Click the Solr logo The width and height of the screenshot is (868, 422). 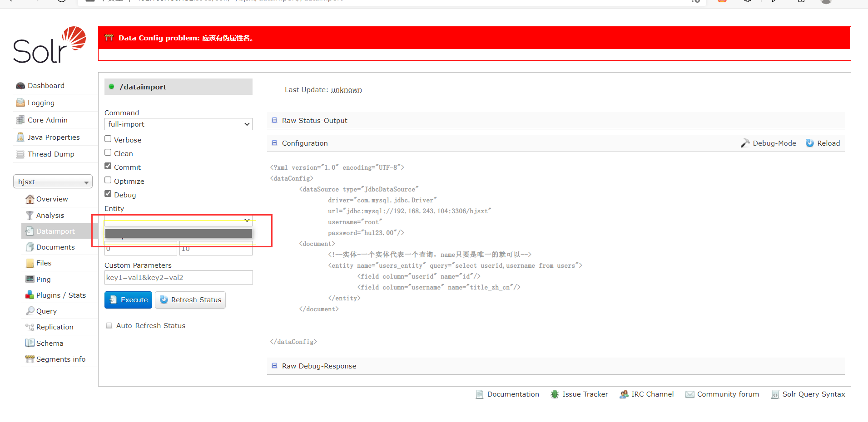click(x=50, y=45)
